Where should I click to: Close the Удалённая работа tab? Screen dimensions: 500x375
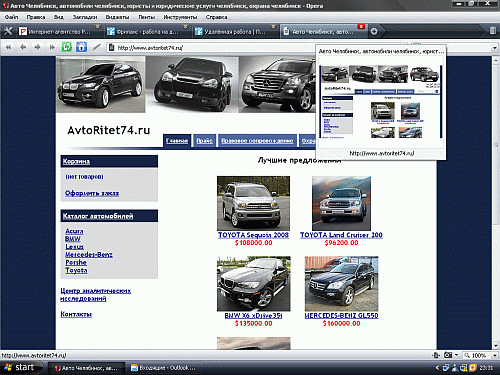(273, 26)
